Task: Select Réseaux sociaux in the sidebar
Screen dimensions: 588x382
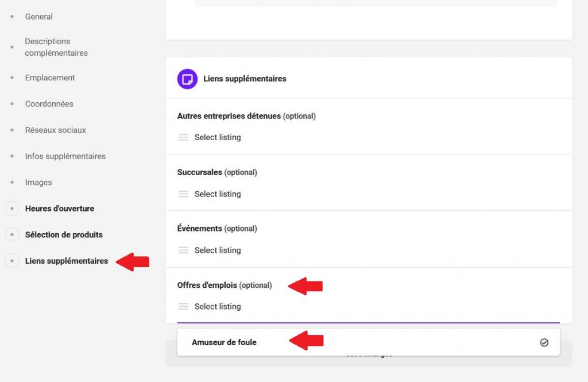Action: pyautogui.click(x=56, y=130)
